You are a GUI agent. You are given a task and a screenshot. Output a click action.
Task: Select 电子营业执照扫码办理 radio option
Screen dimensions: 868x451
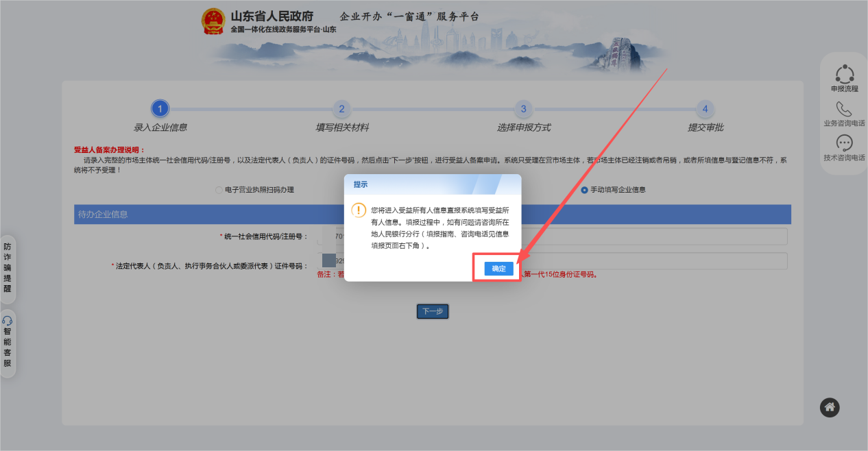click(219, 190)
